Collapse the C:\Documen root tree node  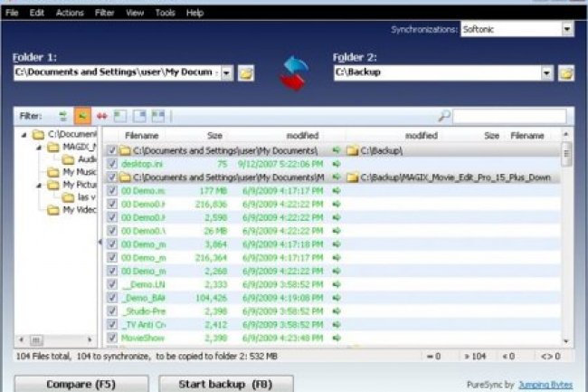[x=24, y=135]
